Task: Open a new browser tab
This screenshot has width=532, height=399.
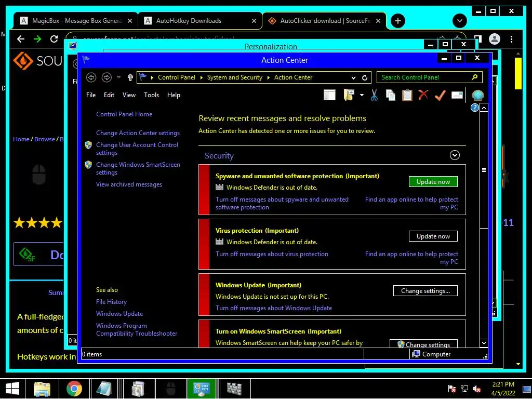Action: tap(397, 21)
